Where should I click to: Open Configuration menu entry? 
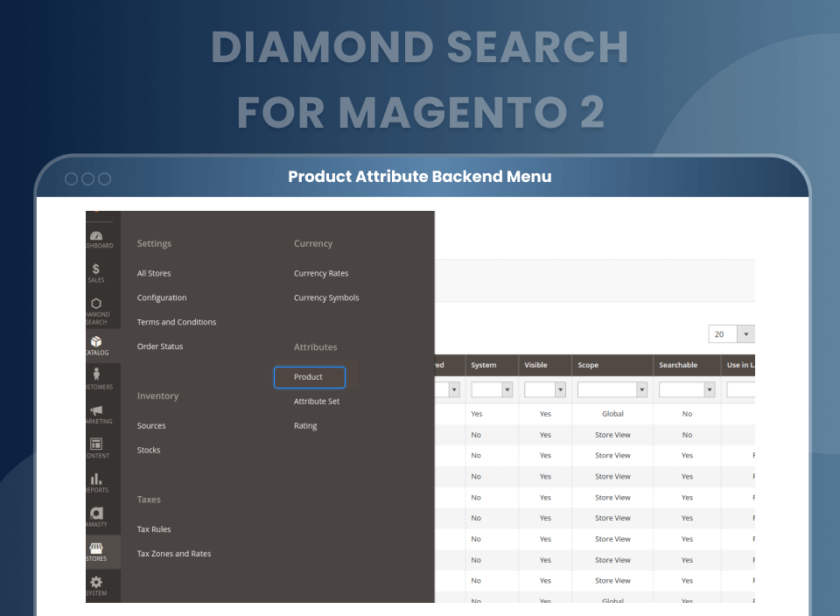[162, 297]
